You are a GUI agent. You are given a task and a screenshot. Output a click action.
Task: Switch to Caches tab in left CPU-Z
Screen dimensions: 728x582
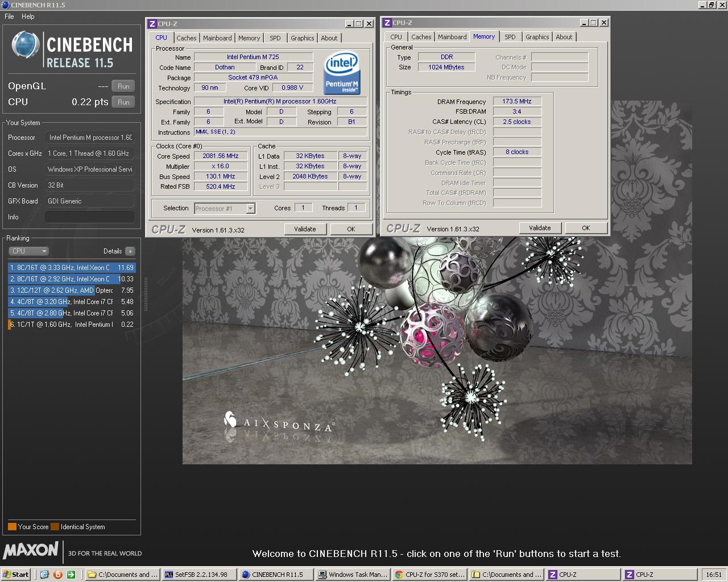186,38
